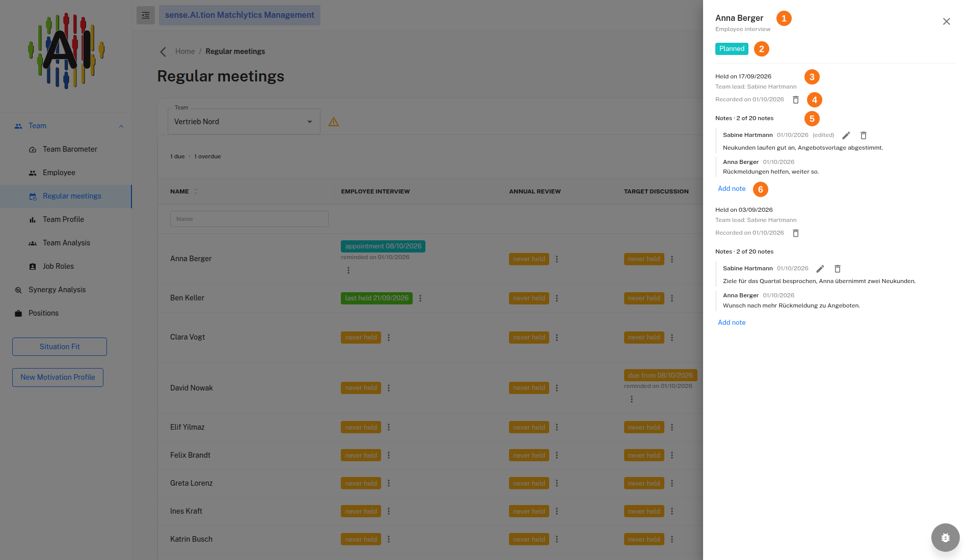
Task: Go back using the breadcrumb arrow
Action: click(163, 52)
